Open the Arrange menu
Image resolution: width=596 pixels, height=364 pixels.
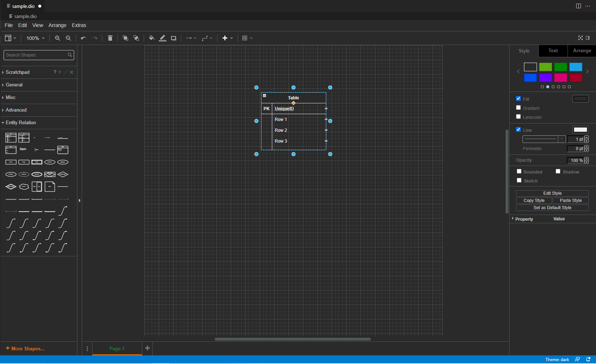tap(57, 25)
